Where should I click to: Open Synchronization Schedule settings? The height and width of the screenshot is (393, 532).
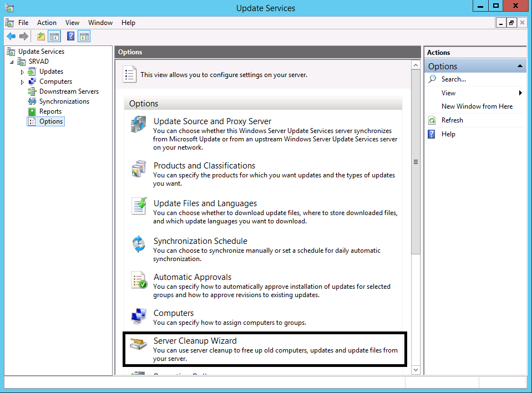point(200,241)
